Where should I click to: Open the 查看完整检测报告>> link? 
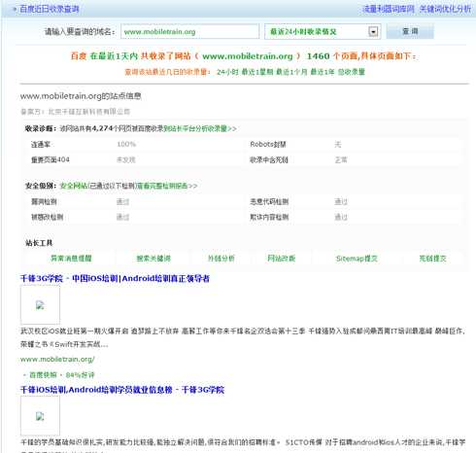click(167, 186)
